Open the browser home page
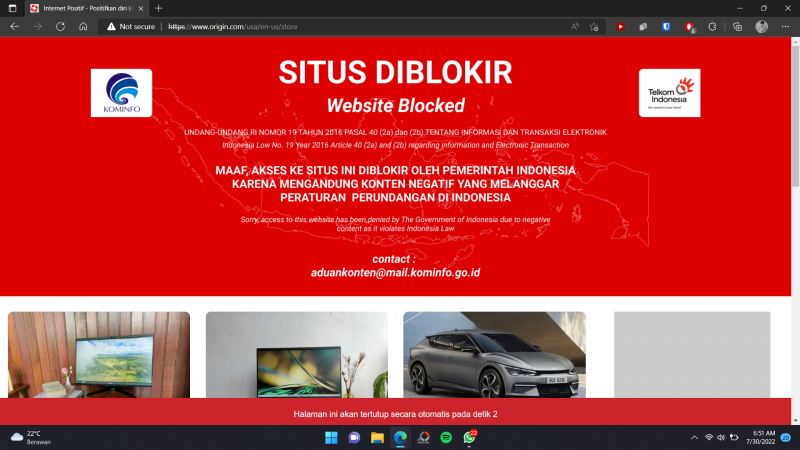Viewport: 800px width, 450px height. [83, 27]
